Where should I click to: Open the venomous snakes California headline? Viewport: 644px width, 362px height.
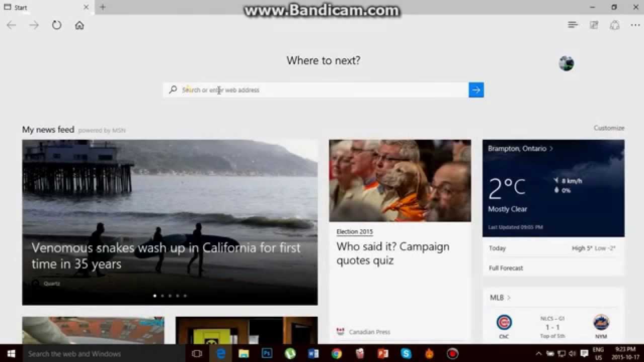point(166,256)
